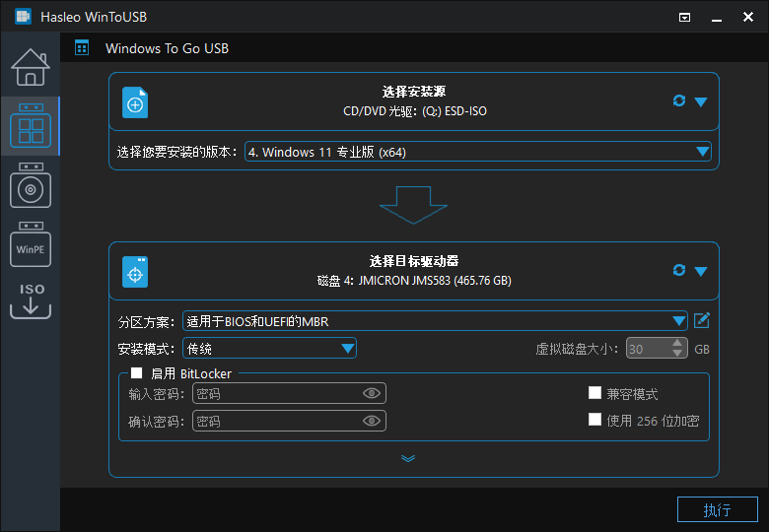Enable the BitLocker checkbox

(136, 373)
